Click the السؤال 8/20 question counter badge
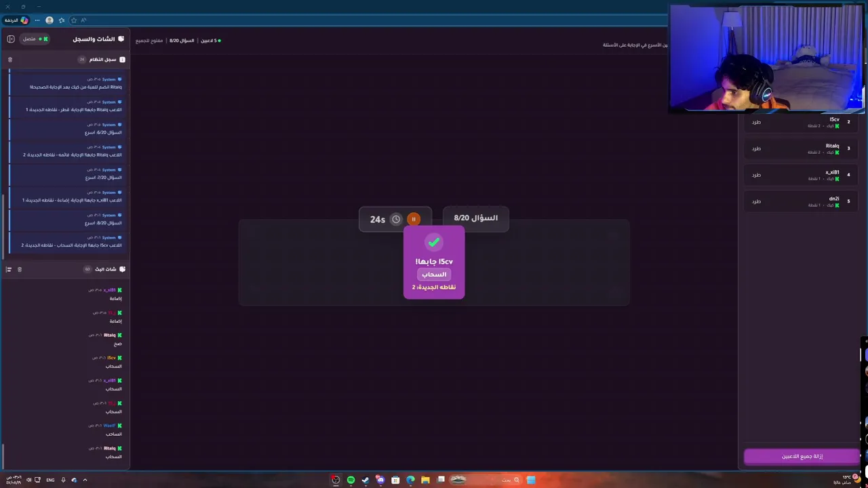This screenshot has width=868, height=488. 475,218
